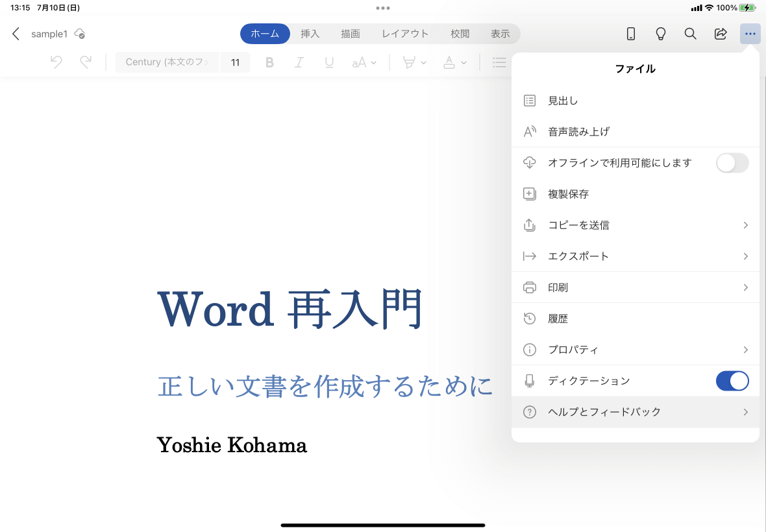Click the プロパティ info icon

point(530,350)
